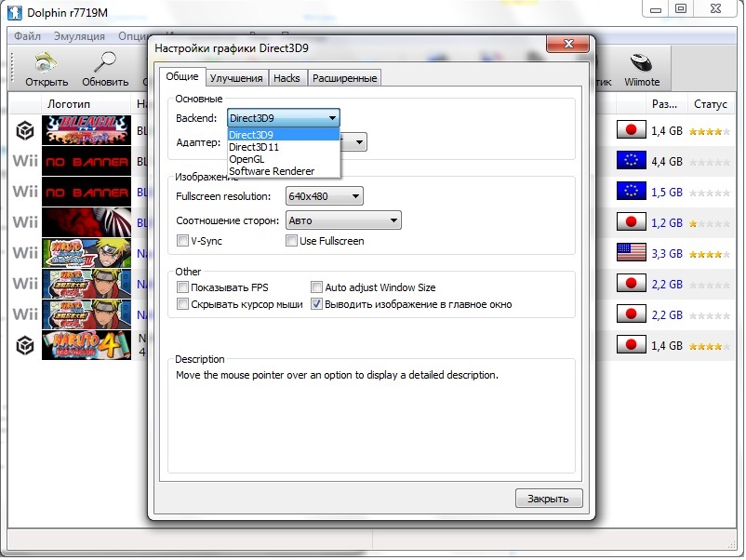Sort by the Статус column header
746x560 pixels.
click(x=711, y=104)
